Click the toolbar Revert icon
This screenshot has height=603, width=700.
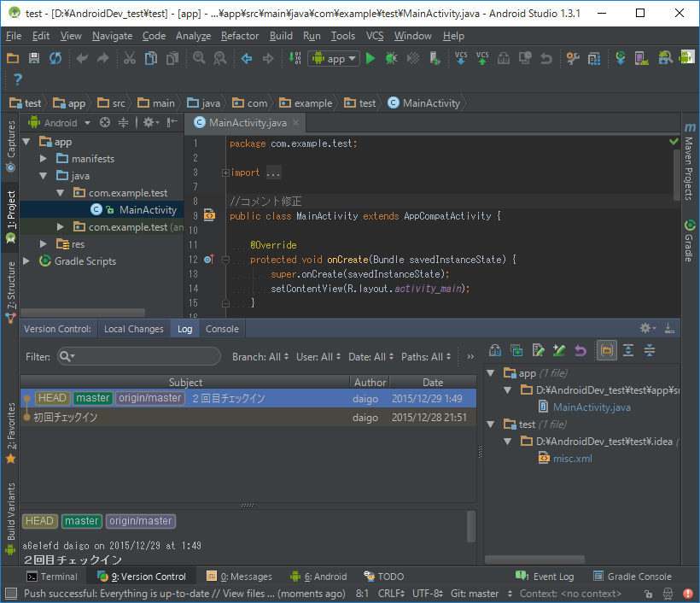pyautogui.click(x=546, y=59)
